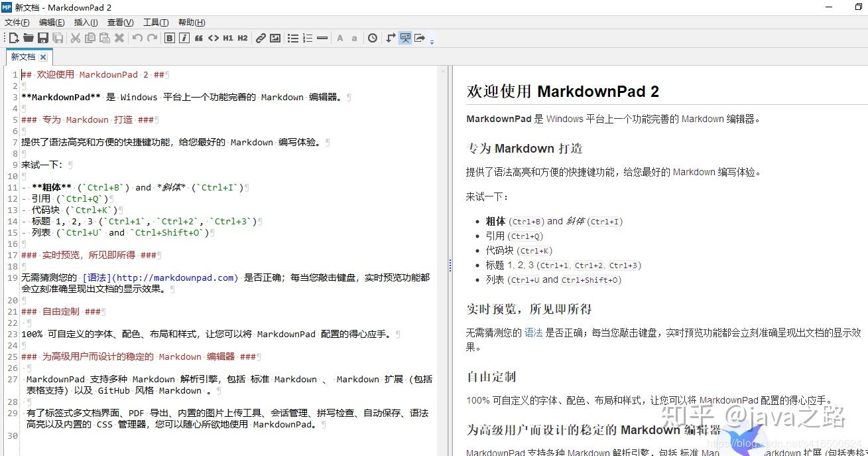Toggle the numbered list formatting
868x456 pixels.
coord(307,38)
